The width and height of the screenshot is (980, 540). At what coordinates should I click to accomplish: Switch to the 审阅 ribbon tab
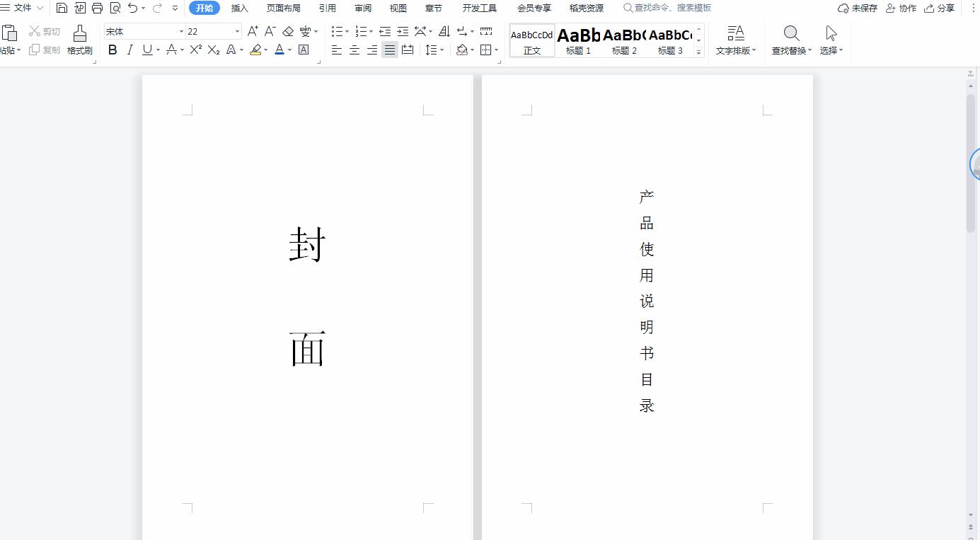[363, 8]
